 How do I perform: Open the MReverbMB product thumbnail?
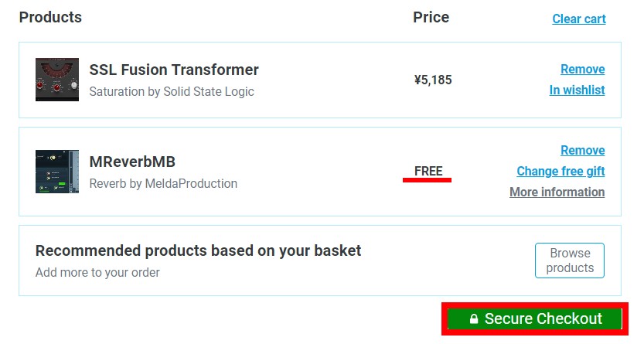pyautogui.click(x=57, y=172)
